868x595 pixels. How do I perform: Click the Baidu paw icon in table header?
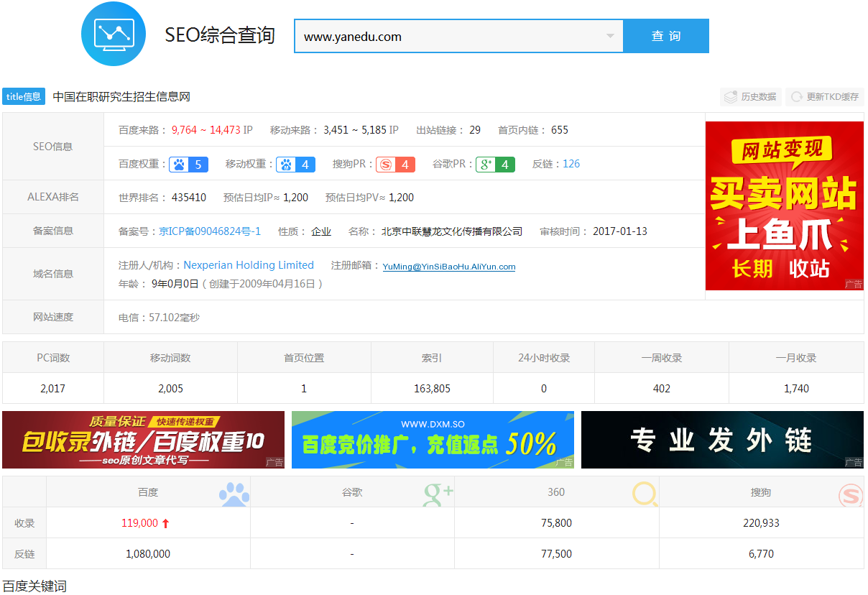click(x=234, y=494)
